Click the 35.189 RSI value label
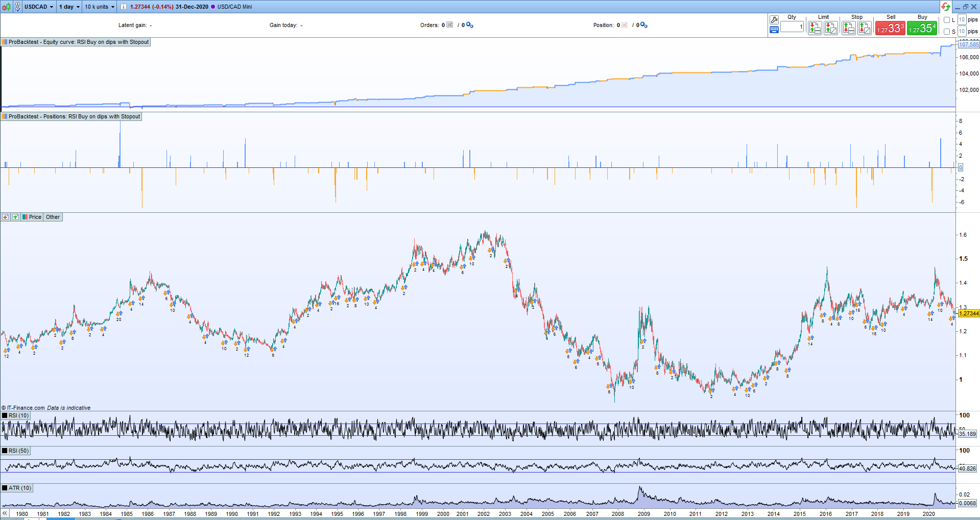980x520 pixels. click(x=967, y=434)
